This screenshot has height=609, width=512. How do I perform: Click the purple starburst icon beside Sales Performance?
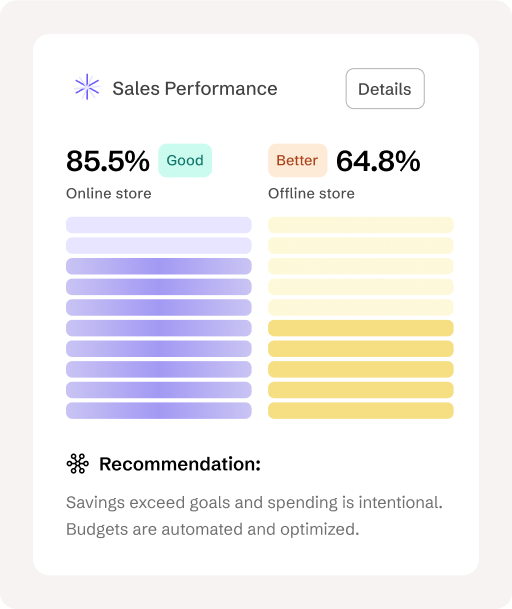click(87, 87)
